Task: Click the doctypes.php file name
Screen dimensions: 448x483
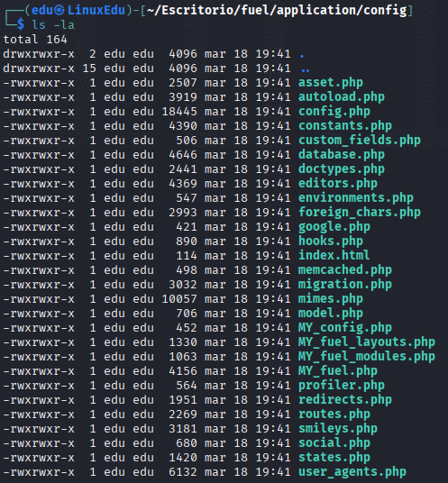Action: coord(342,169)
